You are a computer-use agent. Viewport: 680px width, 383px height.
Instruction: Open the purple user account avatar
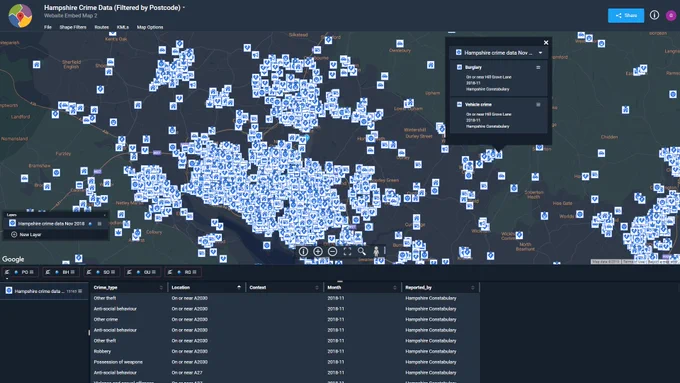pos(671,16)
